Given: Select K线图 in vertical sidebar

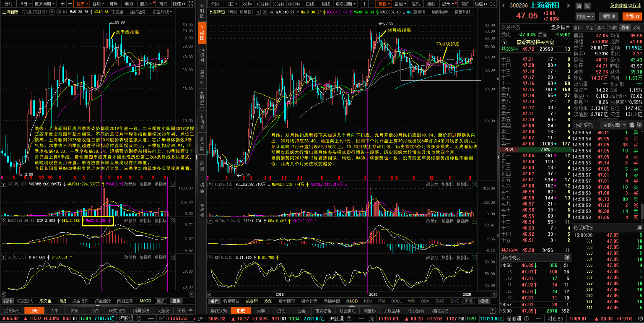Looking at the screenshot, I should coord(202,32).
